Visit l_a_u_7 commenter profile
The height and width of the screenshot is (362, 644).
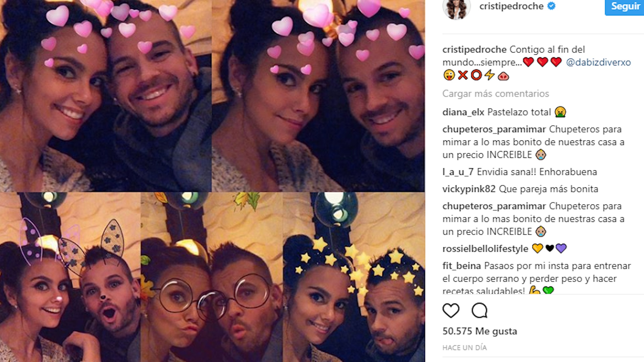point(458,172)
